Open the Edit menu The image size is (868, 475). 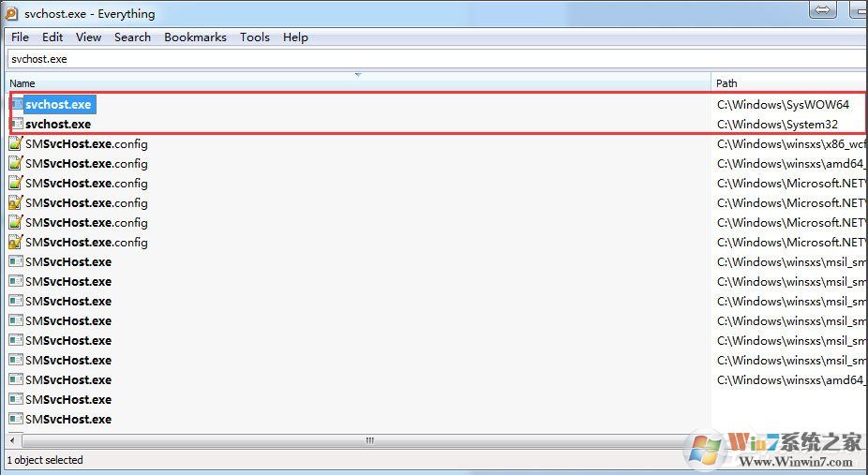tap(52, 37)
